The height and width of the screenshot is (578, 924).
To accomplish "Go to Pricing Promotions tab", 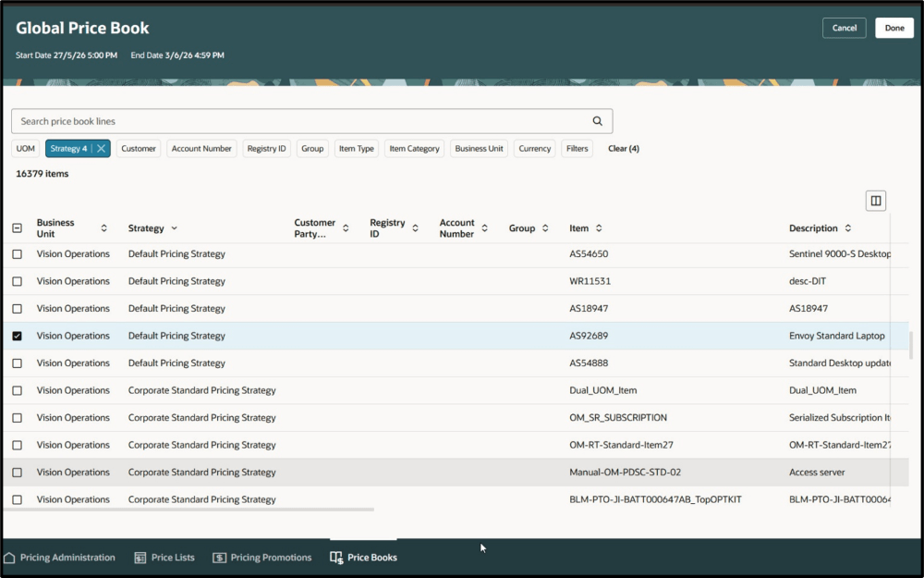I will [262, 558].
